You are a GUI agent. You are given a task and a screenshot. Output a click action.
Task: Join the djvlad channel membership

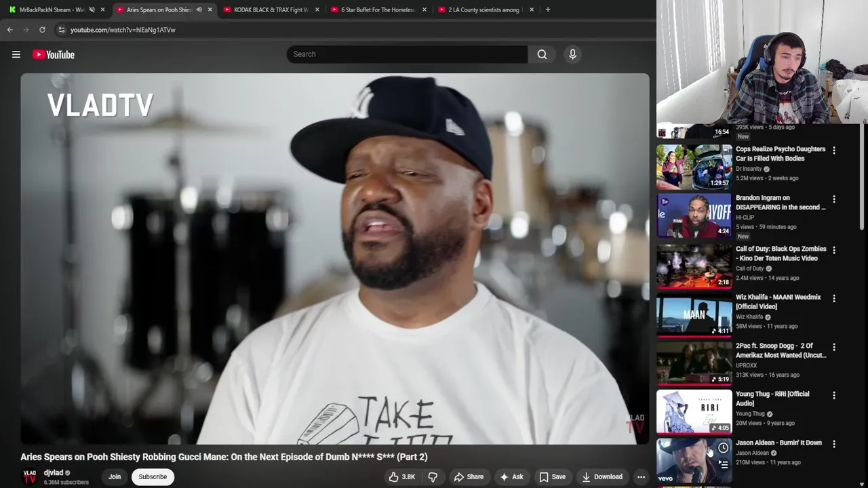click(115, 476)
